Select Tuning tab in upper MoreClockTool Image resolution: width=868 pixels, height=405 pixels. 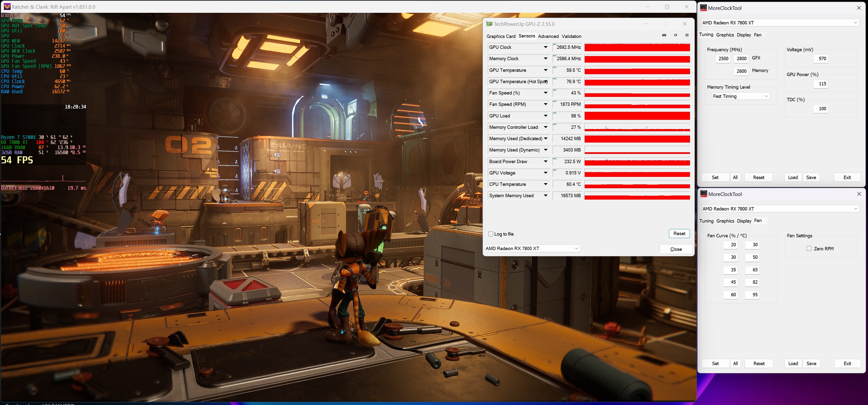click(x=706, y=34)
